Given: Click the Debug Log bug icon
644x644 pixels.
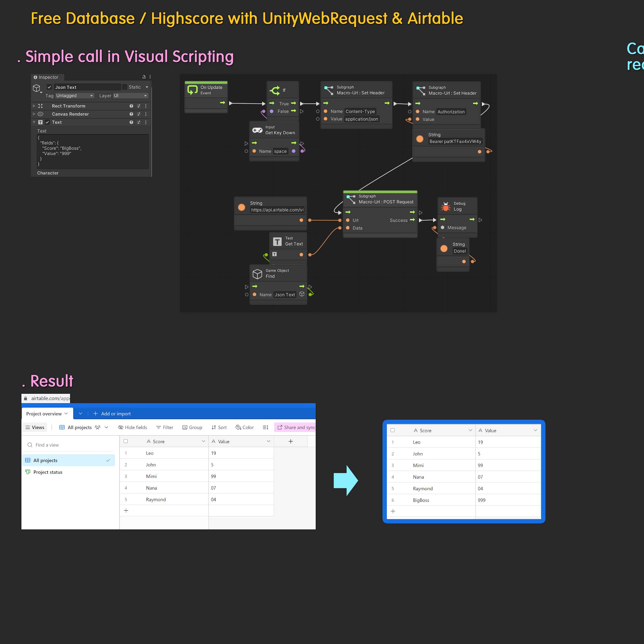Looking at the screenshot, I should point(446,206).
